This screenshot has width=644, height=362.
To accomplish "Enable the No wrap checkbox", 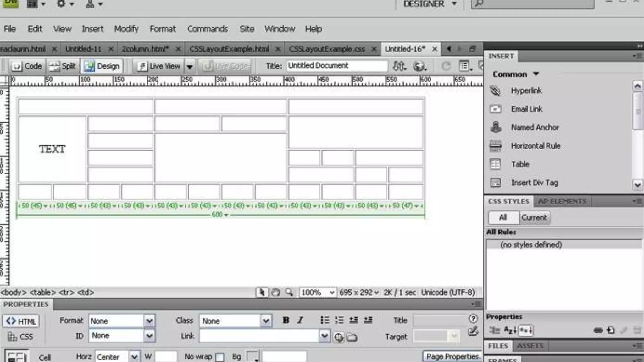I will (x=220, y=357).
